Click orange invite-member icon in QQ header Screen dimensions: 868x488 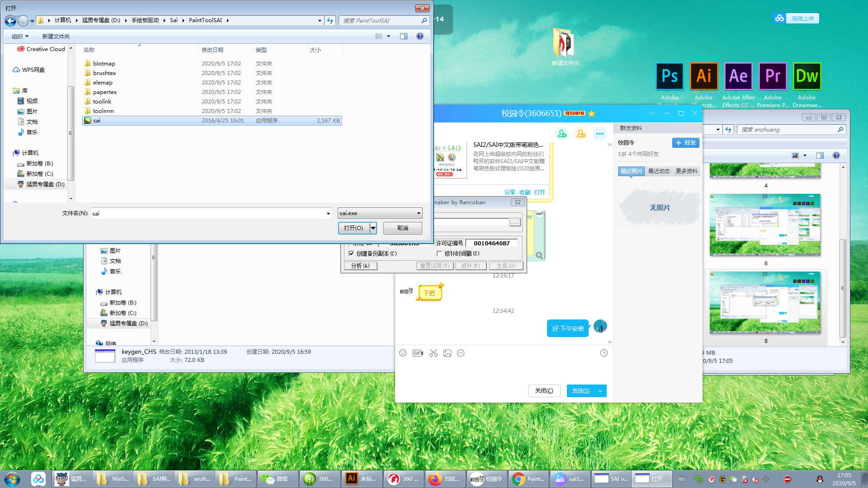point(581,134)
